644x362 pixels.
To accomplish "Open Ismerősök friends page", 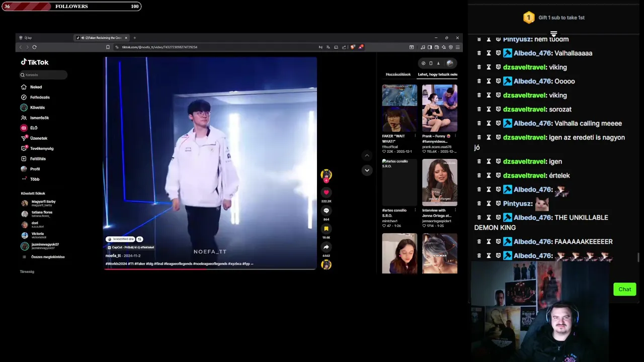I will (x=34, y=118).
